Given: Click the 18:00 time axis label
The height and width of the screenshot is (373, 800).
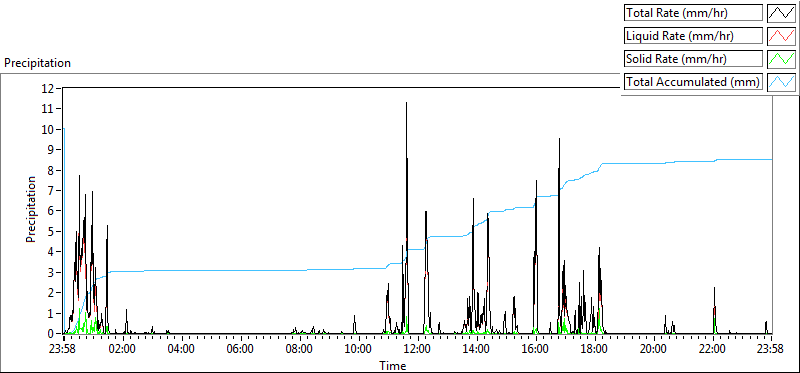Looking at the screenshot, I should pos(595,350).
